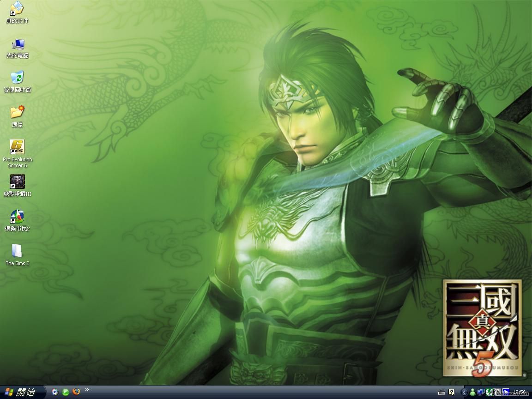Open the green Messenger tray icon
The height and width of the screenshot is (399, 532).
point(472,392)
